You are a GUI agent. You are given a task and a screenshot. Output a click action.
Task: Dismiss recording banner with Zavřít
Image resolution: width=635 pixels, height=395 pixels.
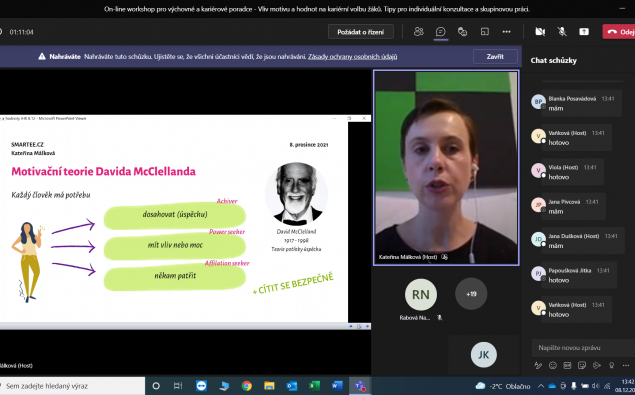pos(495,56)
